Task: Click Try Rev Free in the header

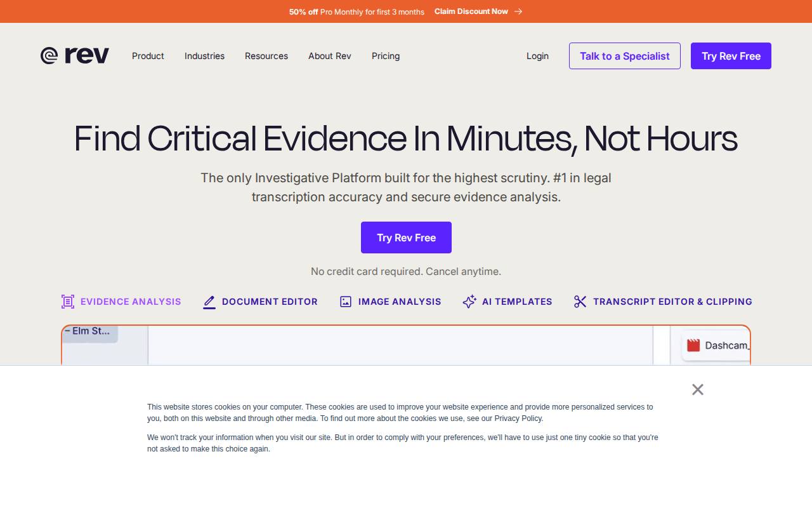Action: (x=731, y=56)
